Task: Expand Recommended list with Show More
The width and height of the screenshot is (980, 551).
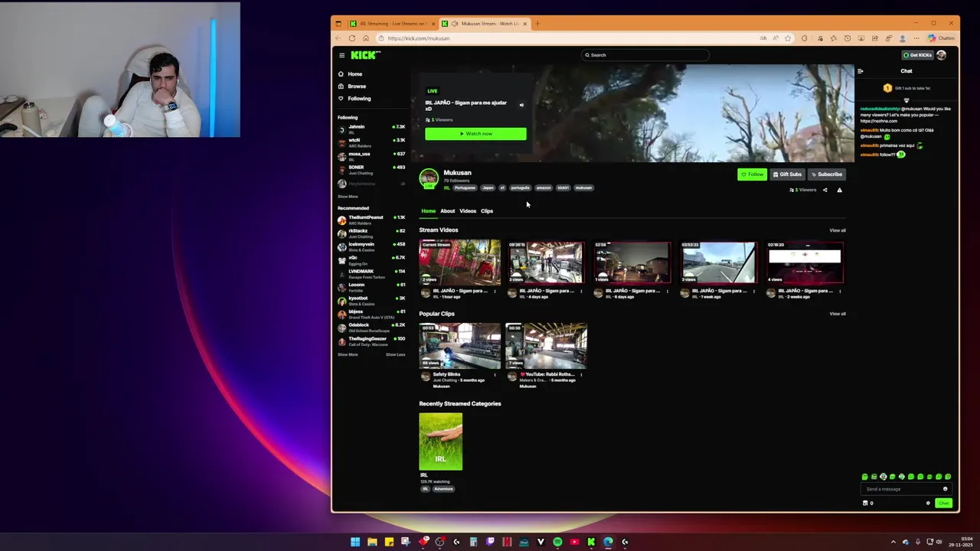Action: point(348,354)
